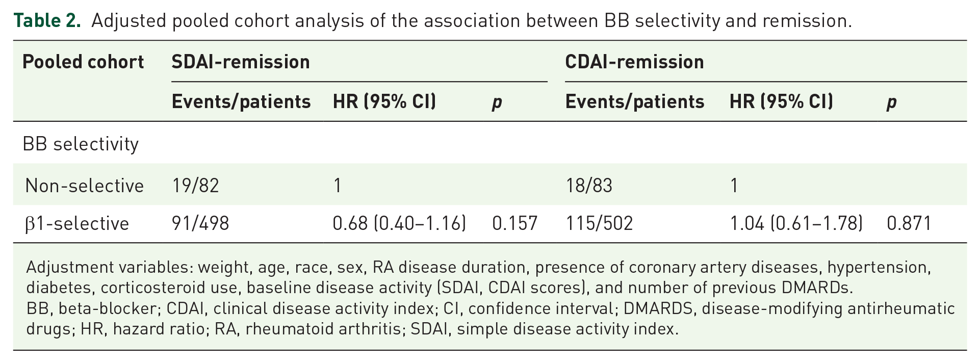Click the 0.157 p-value cell

point(514,224)
